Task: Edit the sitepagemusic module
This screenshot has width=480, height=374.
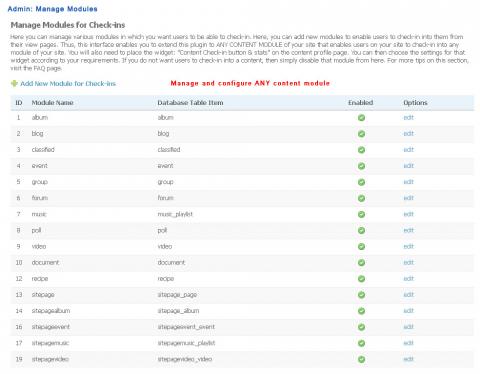Action: click(408, 343)
